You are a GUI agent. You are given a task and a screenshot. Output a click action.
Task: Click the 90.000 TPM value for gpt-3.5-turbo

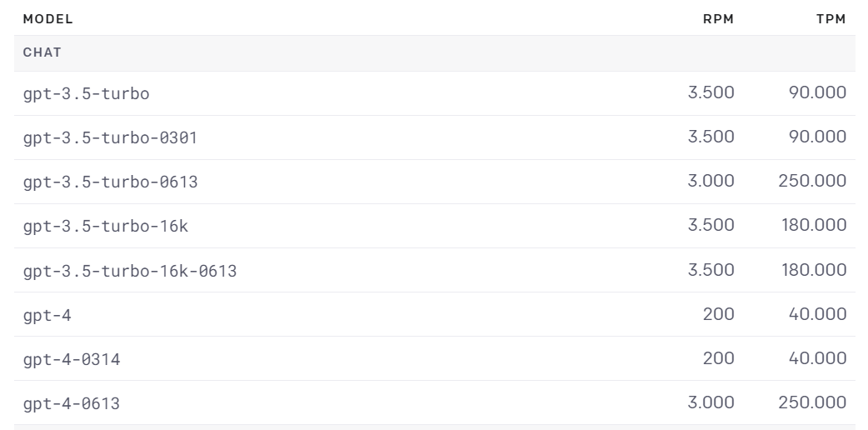click(817, 92)
